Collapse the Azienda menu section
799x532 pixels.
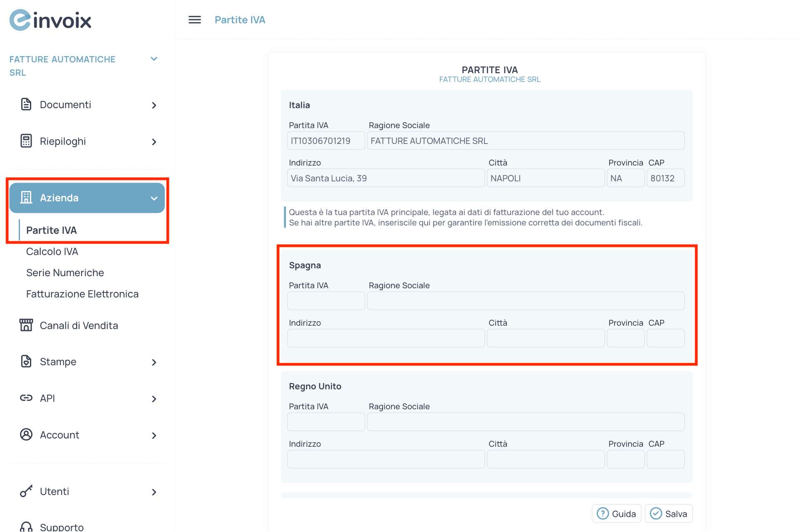point(154,198)
